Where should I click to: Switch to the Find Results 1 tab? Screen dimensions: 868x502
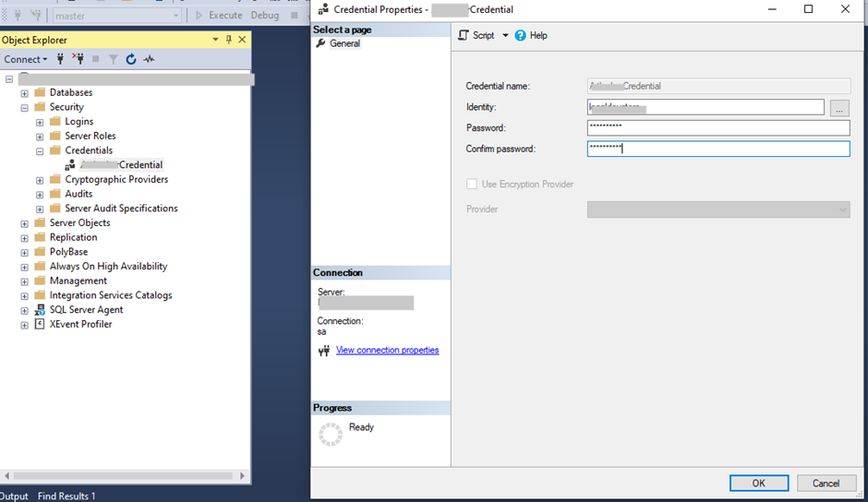[x=66, y=496]
